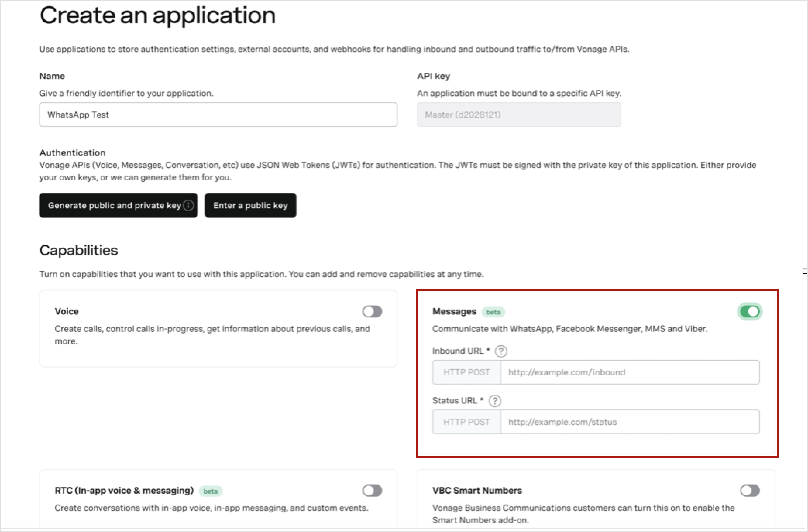Screen dimensions: 808x532
Task: Open the HTTP POST selector for Inbound URL
Action: click(x=466, y=372)
